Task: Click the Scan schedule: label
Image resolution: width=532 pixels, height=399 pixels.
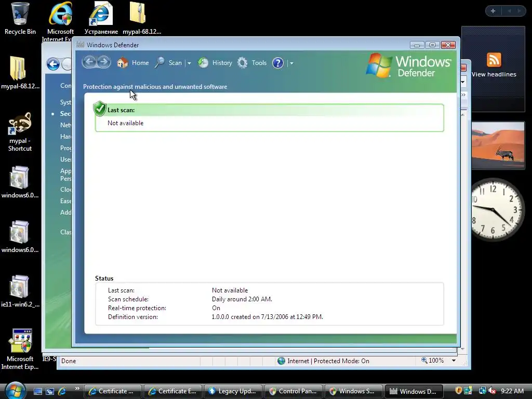Action: click(x=128, y=299)
